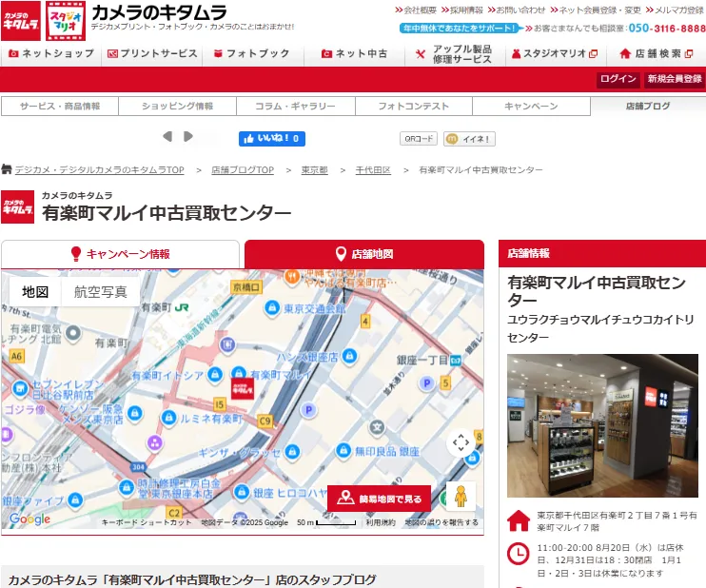706x588 pixels.
Task: Click the previous (left triangle) arrow
Action: (x=167, y=136)
